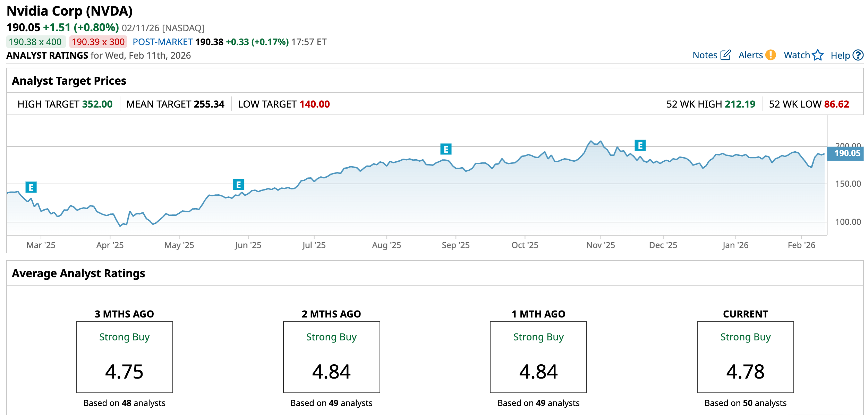The image size is (868, 415).
Task: Click the earnings E marker near Jun '25
Action: tap(238, 185)
